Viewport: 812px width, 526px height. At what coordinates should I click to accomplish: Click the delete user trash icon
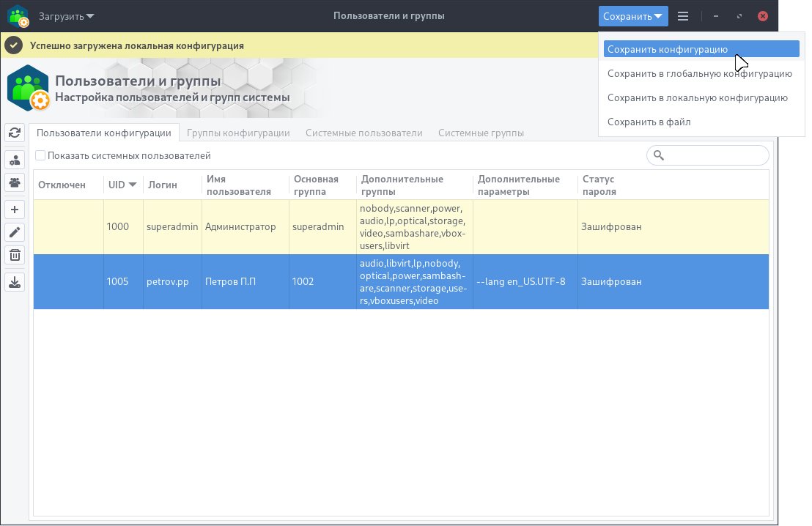pyautogui.click(x=15, y=255)
